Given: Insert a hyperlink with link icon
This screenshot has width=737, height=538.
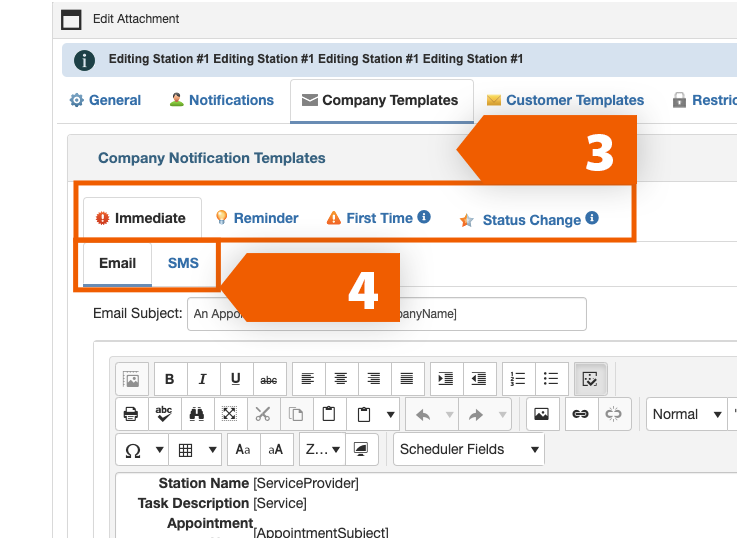Looking at the screenshot, I should 579,414.
